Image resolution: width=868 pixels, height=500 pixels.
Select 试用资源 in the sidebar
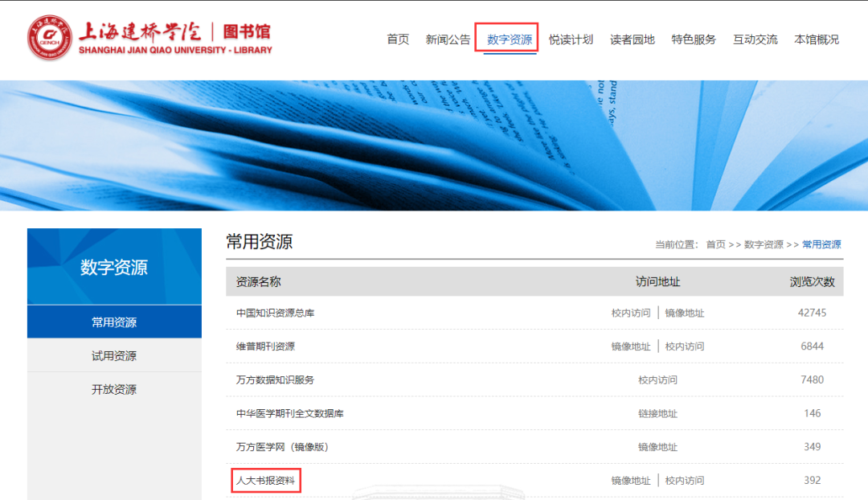coord(113,355)
